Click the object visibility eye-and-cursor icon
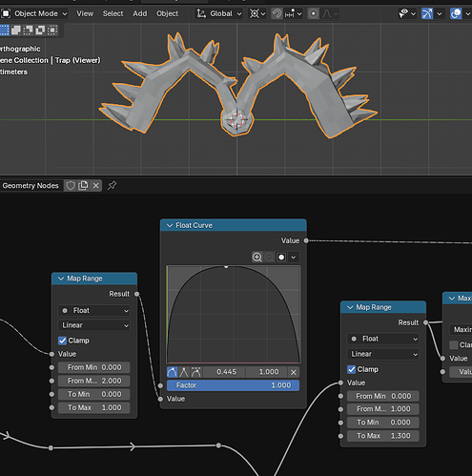Viewport: 472px width, 476px height. (x=403, y=13)
